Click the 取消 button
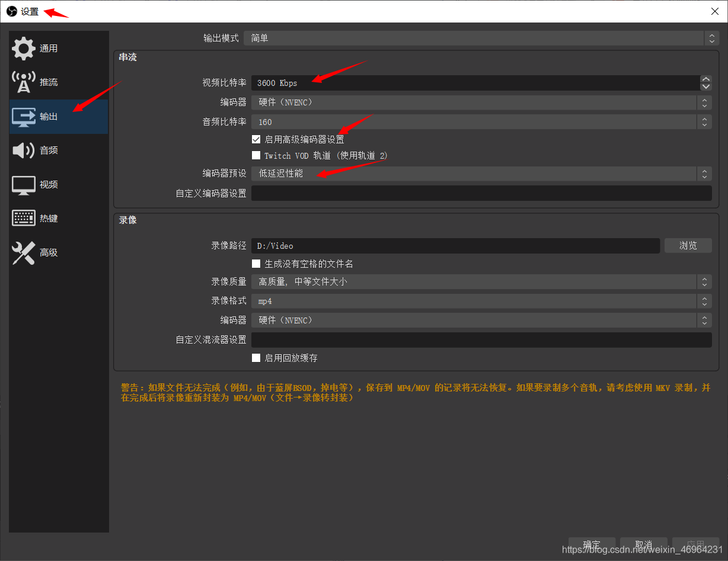The width and height of the screenshot is (728, 561). (643, 544)
